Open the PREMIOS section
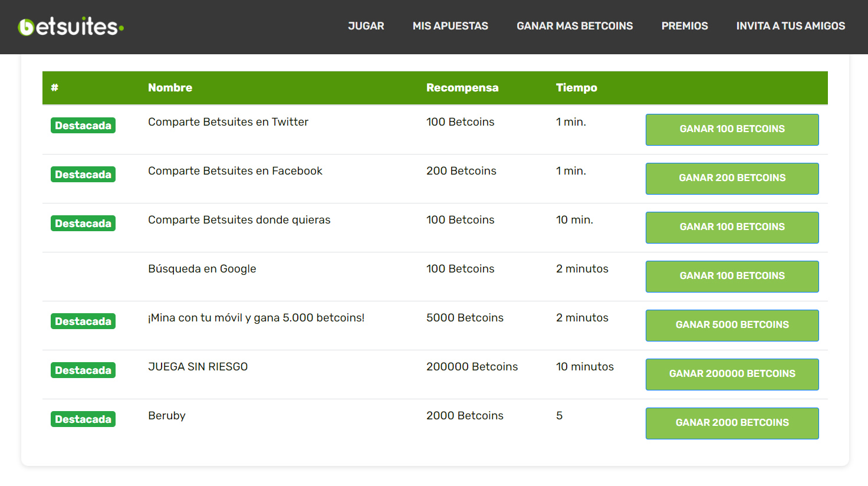868x486 pixels. (x=684, y=26)
